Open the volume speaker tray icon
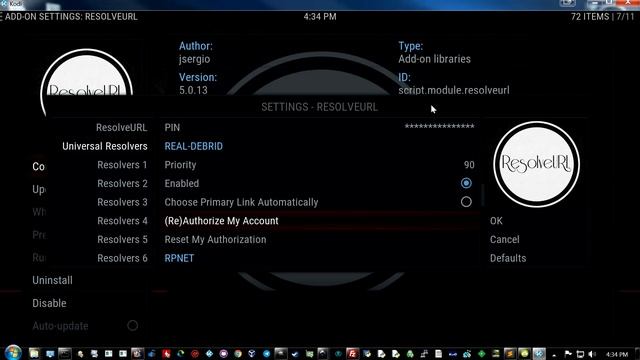This screenshot has height=360, width=640. [x=592, y=354]
